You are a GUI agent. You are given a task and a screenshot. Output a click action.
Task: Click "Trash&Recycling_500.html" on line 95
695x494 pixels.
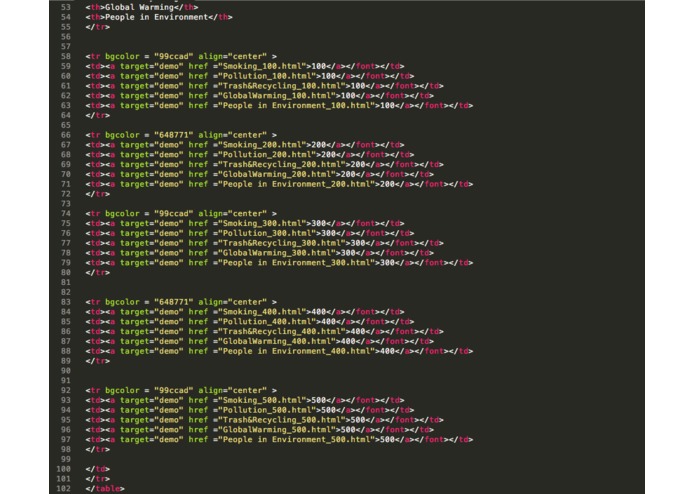[x=281, y=420]
